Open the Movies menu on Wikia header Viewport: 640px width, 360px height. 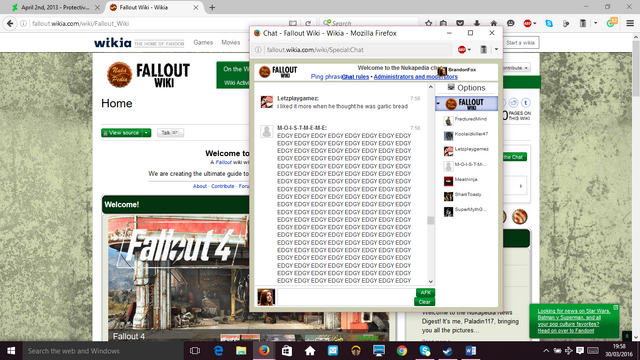coord(231,42)
